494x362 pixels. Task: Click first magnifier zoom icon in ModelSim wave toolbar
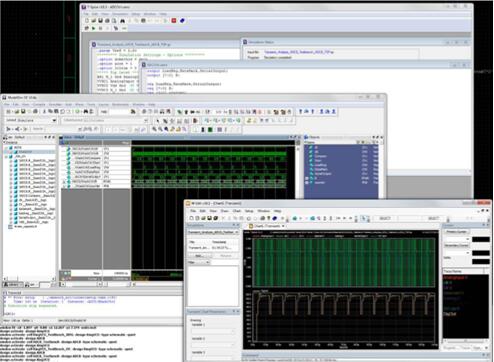coord(154,129)
